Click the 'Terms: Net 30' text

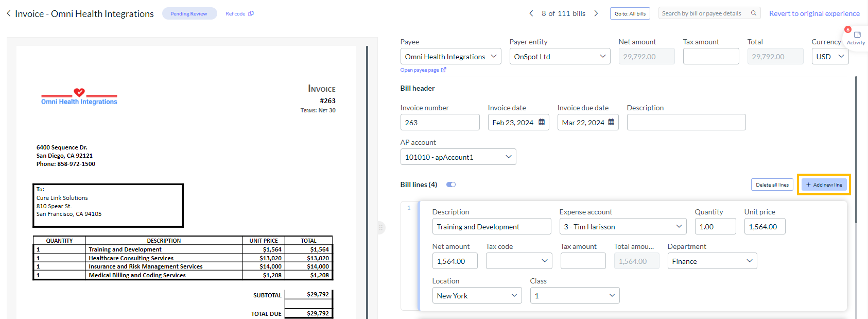[318, 110]
